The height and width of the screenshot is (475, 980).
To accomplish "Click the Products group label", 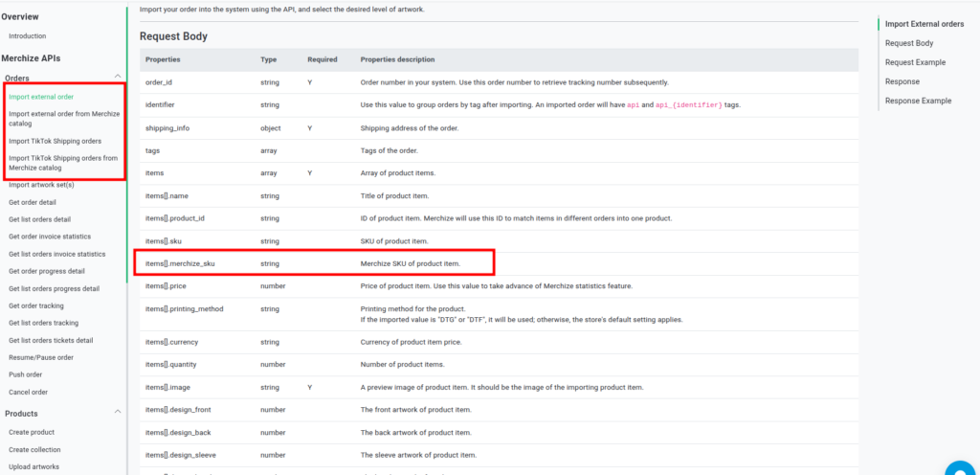I will point(21,413).
